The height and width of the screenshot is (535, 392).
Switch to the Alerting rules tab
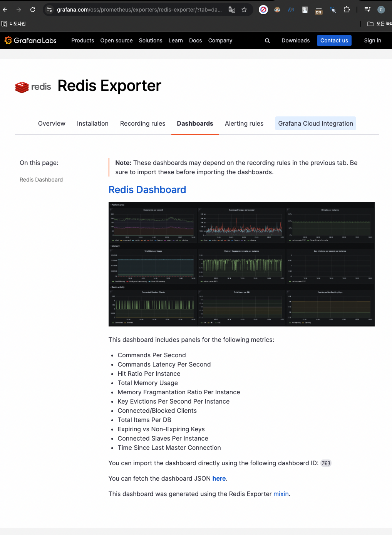click(244, 123)
